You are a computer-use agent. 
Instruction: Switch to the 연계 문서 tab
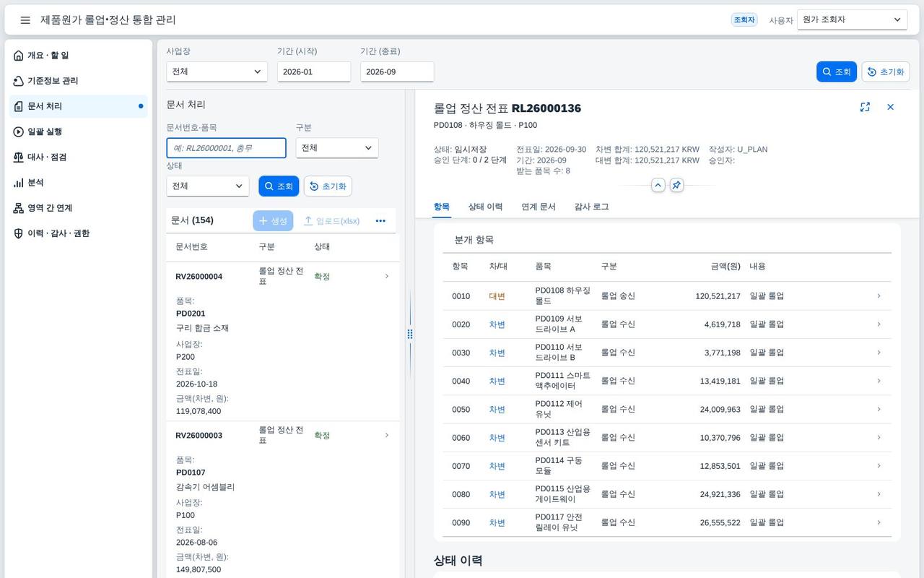pyautogui.click(x=539, y=207)
